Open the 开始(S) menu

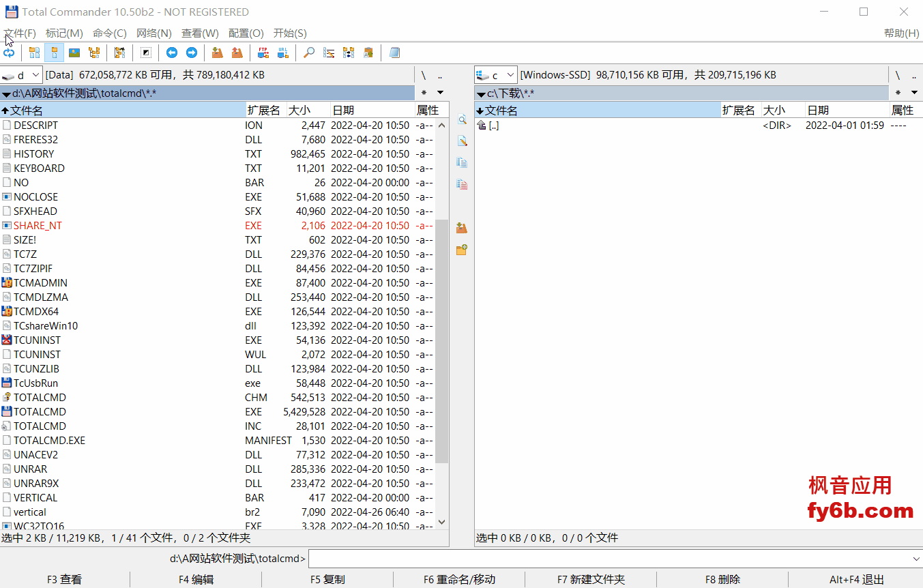pos(290,33)
